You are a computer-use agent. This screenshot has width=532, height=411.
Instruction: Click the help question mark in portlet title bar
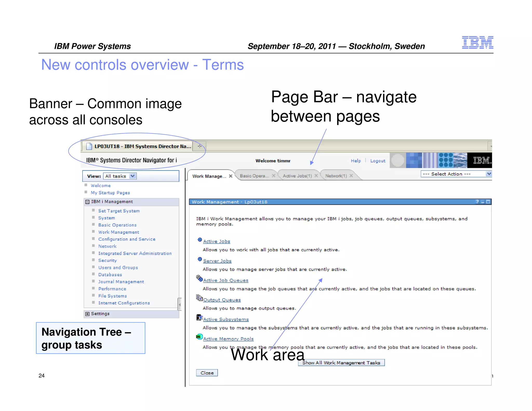tap(477, 202)
